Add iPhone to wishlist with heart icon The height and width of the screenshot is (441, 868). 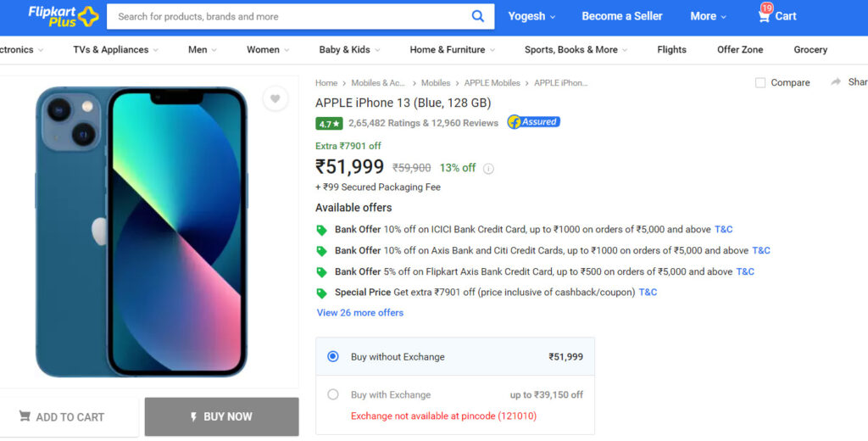(x=275, y=98)
